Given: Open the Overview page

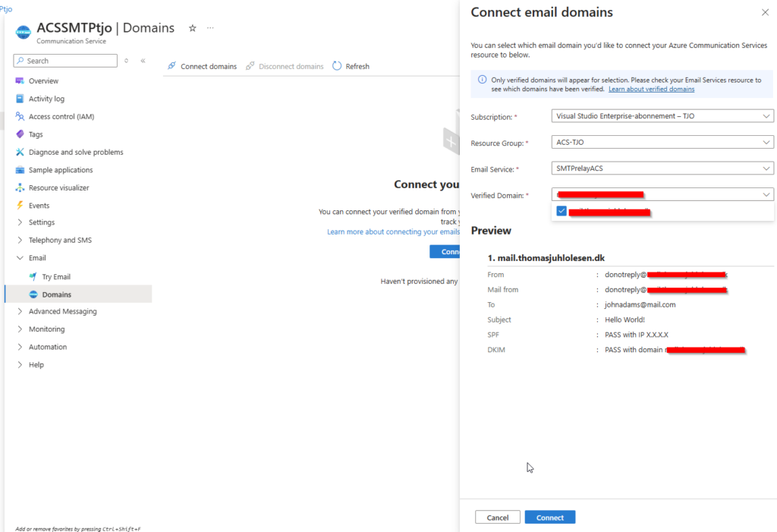Looking at the screenshot, I should (43, 80).
